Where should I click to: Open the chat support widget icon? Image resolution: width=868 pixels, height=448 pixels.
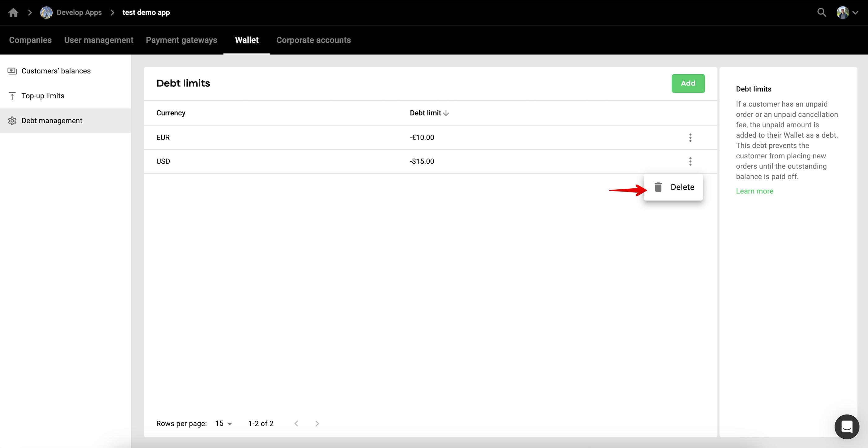(x=846, y=426)
